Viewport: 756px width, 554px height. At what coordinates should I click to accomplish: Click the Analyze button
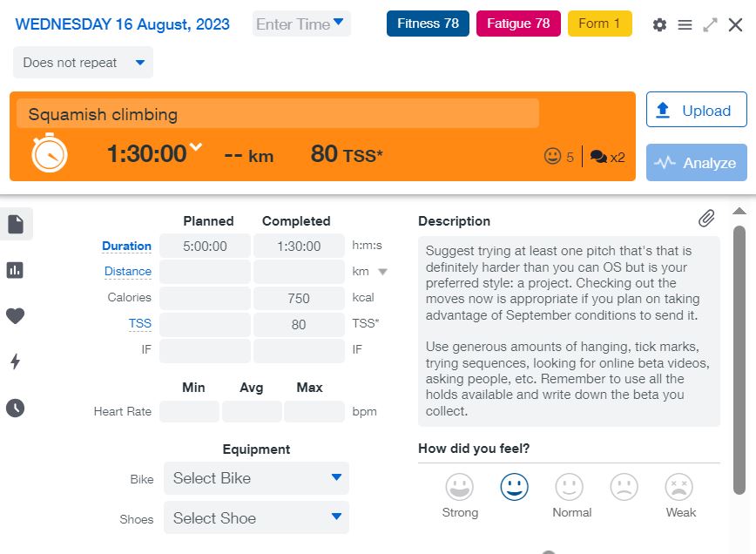[x=696, y=163]
